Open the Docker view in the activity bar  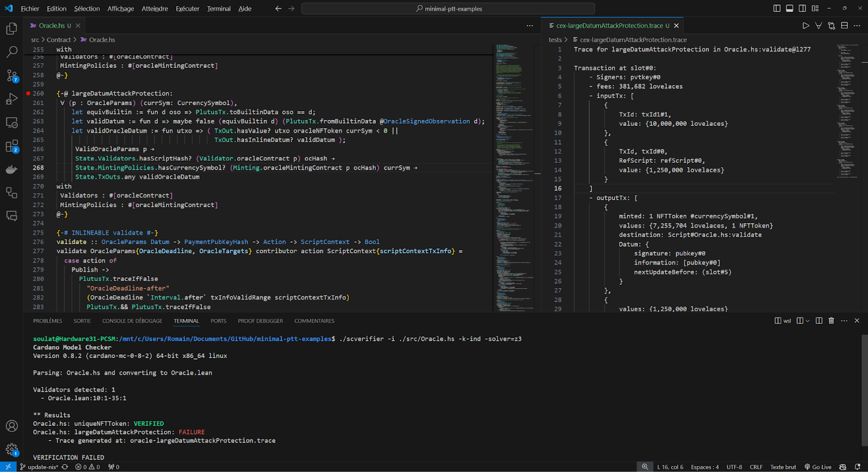click(x=11, y=169)
